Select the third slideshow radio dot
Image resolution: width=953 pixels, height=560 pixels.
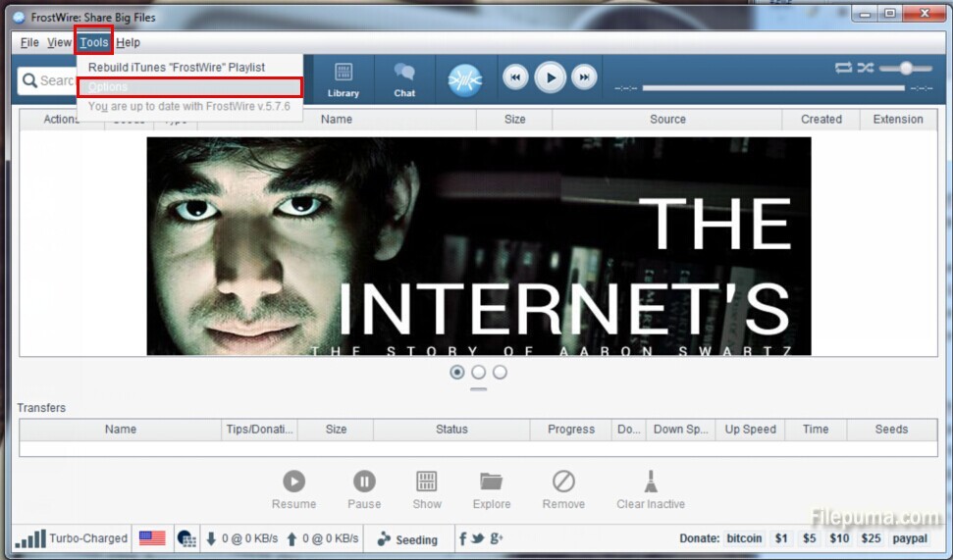500,373
